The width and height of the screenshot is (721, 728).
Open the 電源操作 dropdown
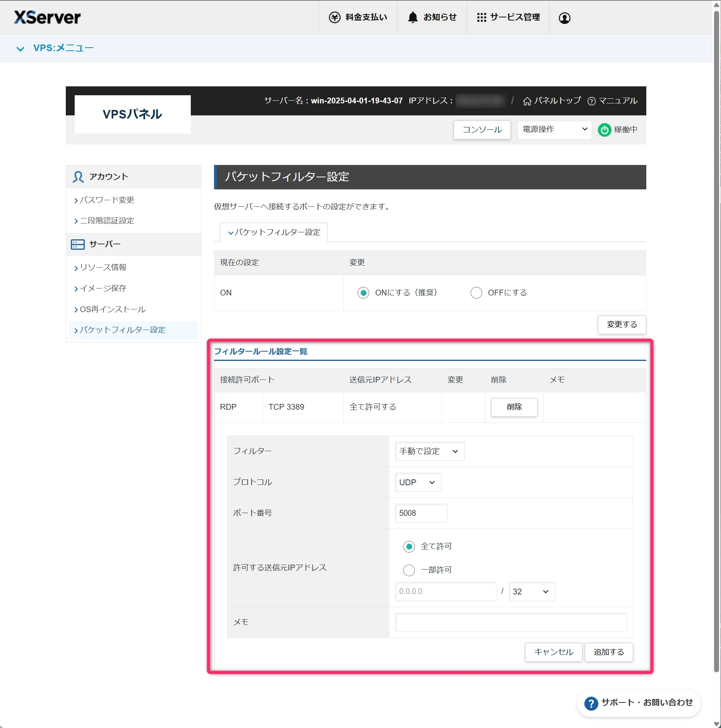[554, 130]
